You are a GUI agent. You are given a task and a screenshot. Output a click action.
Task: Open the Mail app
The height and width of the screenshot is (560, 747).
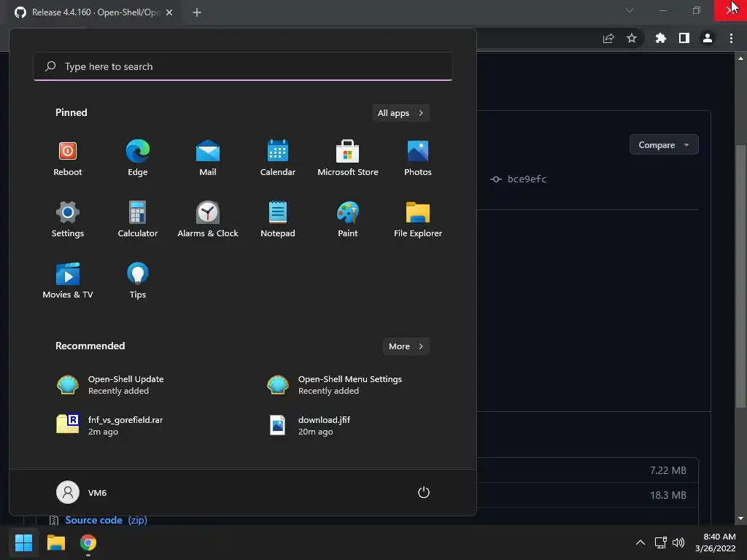[x=208, y=159]
